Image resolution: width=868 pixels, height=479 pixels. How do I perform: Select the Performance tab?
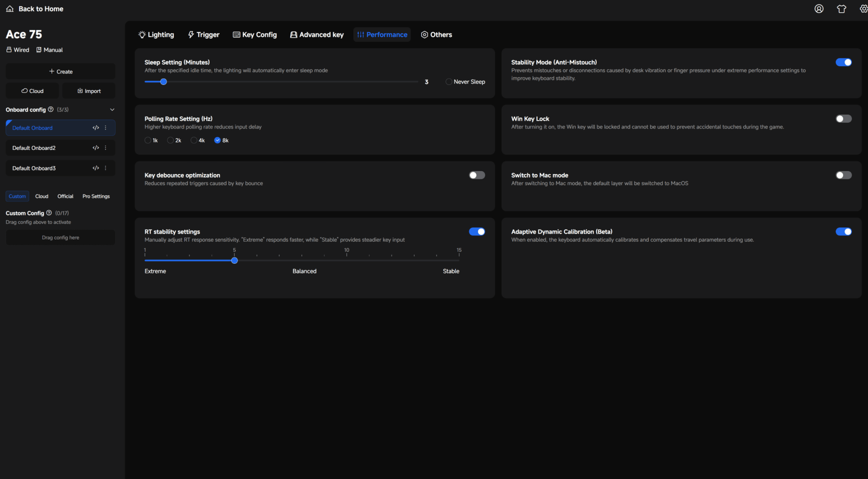point(382,35)
